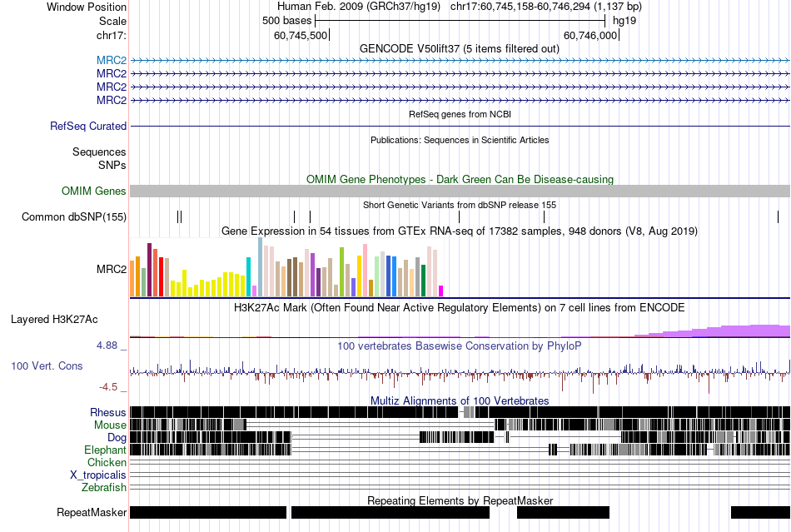Open the GENCODE V50lift37 track title
The width and height of the screenshot is (791, 532).
click(459, 48)
